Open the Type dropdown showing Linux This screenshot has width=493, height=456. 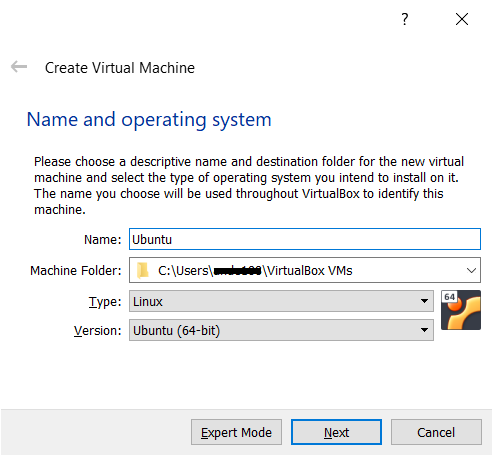[x=281, y=301]
